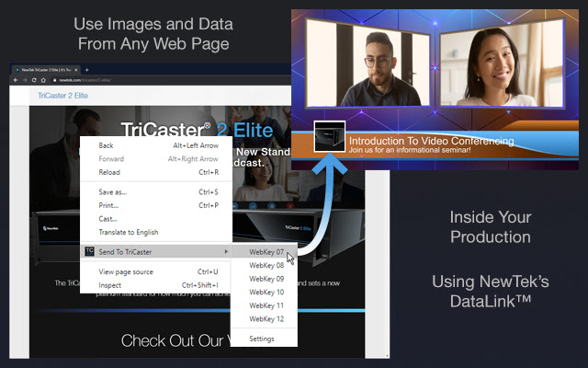This screenshot has width=588, height=368.
Task: Select WebKey 12 in submenu
Action: (264, 319)
